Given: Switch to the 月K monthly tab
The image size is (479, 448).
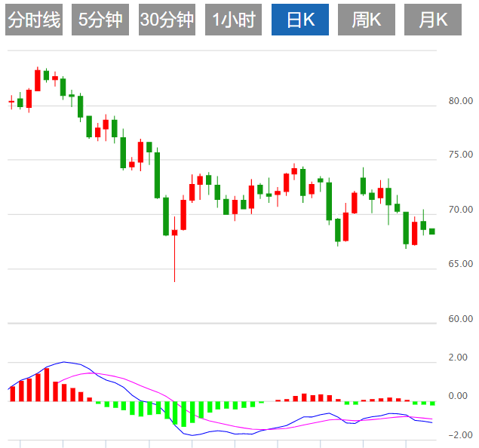Looking at the screenshot, I should point(433,20).
